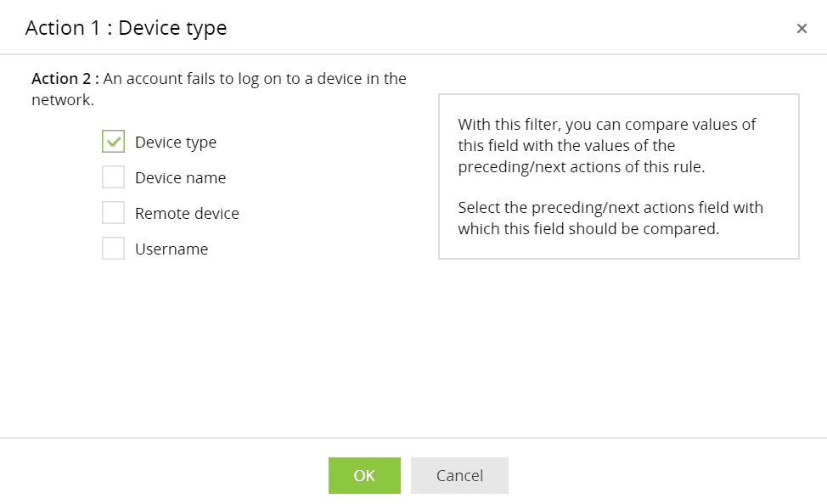The image size is (827, 504).
Task: Click the empty space below the help box
Action: click(x=618, y=339)
